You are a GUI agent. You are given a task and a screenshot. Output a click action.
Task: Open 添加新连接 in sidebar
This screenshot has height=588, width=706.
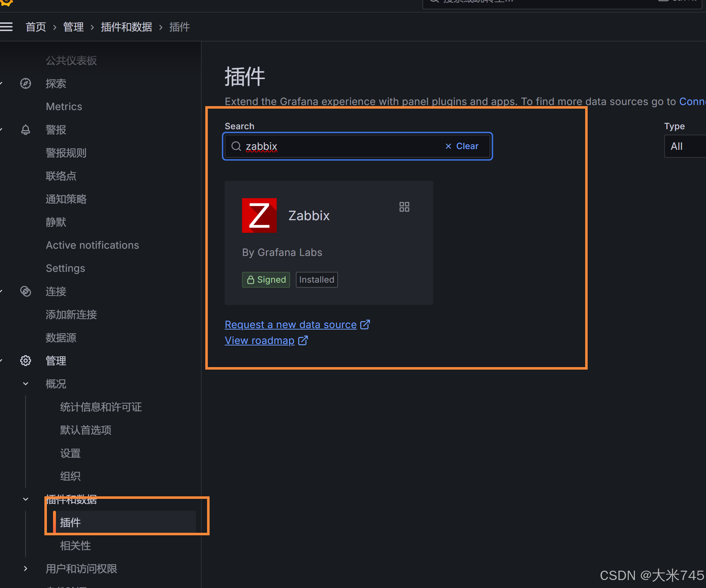[x=71, y=314]
